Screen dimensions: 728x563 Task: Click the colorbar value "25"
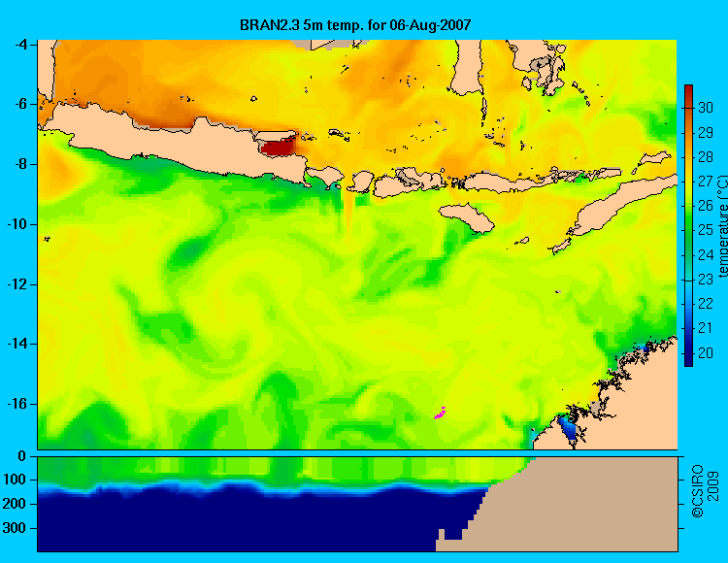706,230
